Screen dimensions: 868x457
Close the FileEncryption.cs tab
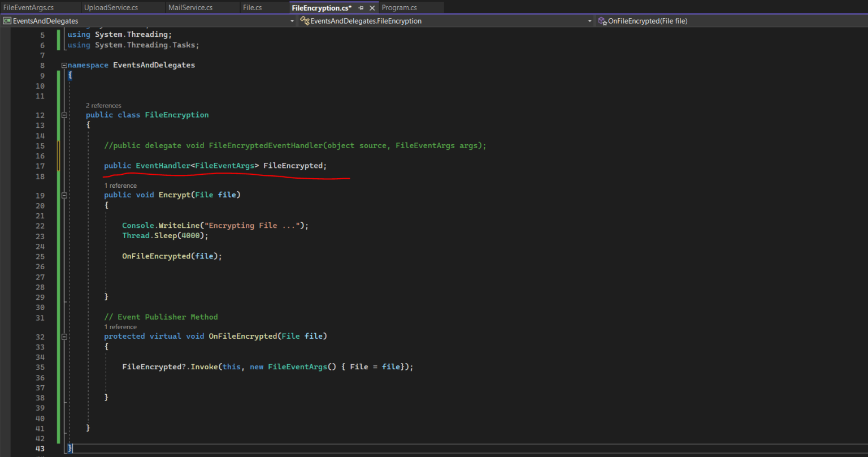(372, 8)
